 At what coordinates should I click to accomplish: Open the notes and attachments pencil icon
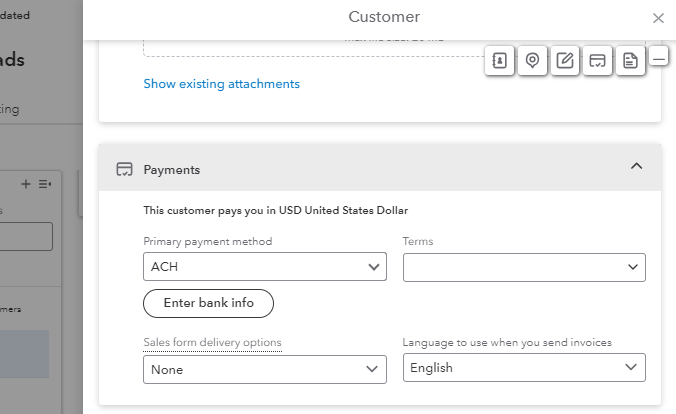coord(565,61)
